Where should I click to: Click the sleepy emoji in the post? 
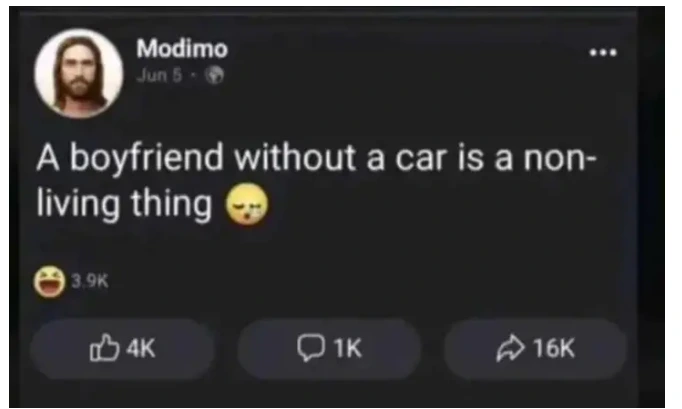(x=247, y=204)
